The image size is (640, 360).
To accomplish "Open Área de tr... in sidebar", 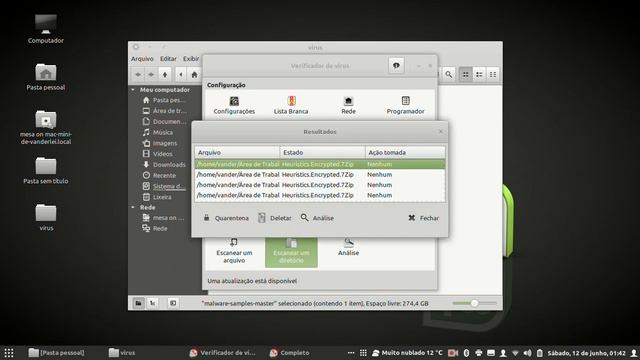I will tap(164, 111).
